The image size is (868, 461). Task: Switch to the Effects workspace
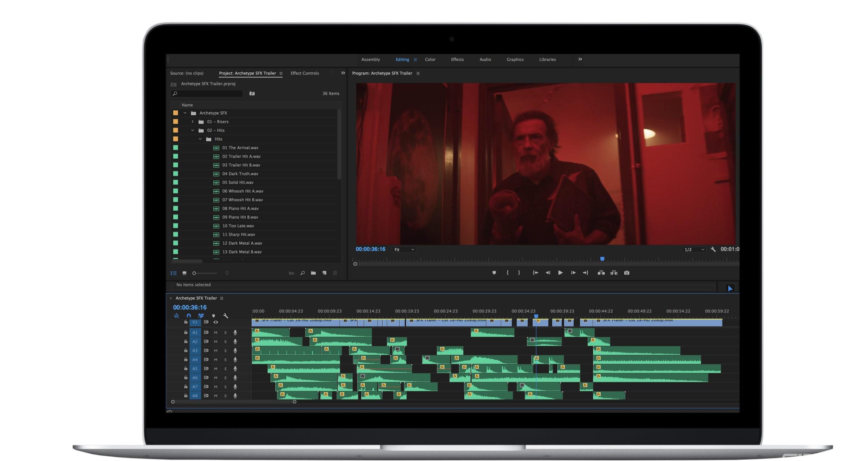[x=457, y=59]
